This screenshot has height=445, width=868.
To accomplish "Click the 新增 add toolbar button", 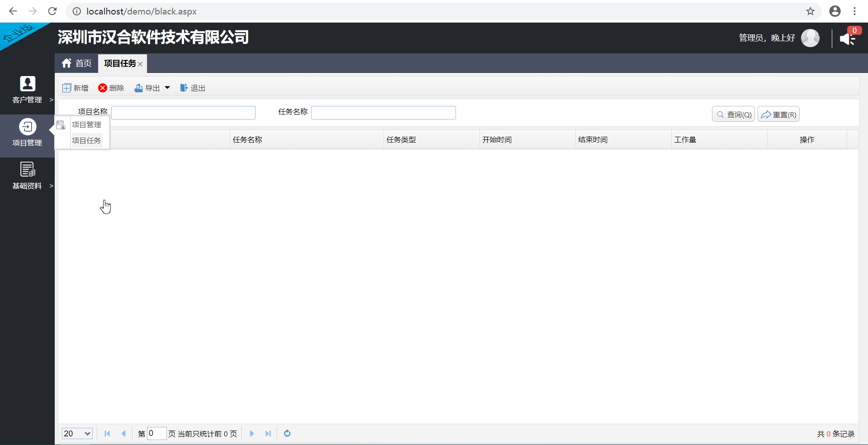I will point(76,88).
